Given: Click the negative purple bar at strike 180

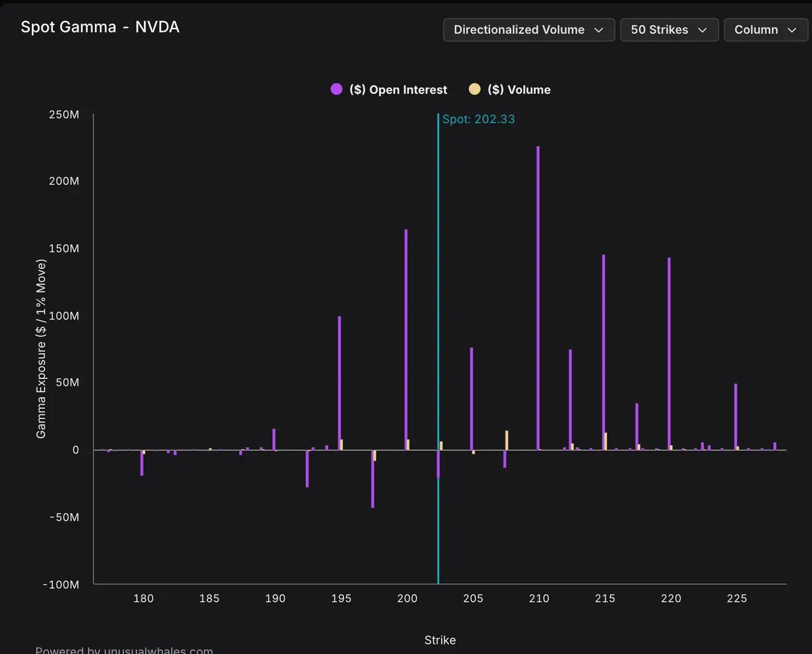Looking at the screenshot, I should pyautogui.click(x=141, y=463).
